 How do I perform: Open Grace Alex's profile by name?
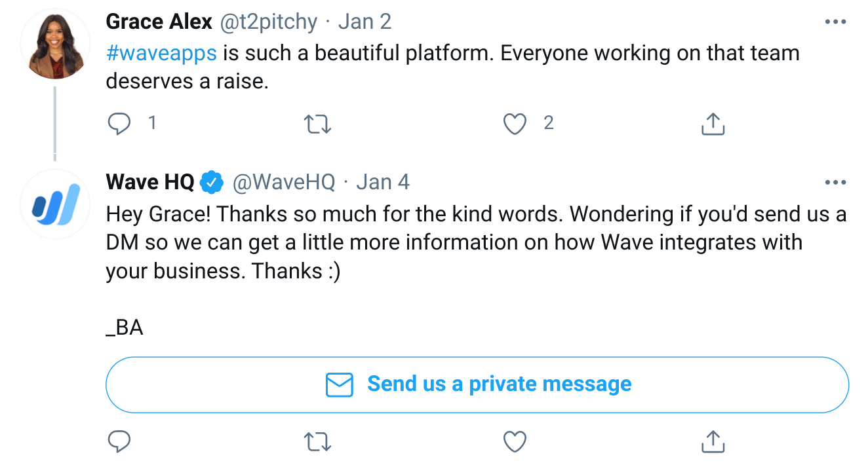point(159,22)
